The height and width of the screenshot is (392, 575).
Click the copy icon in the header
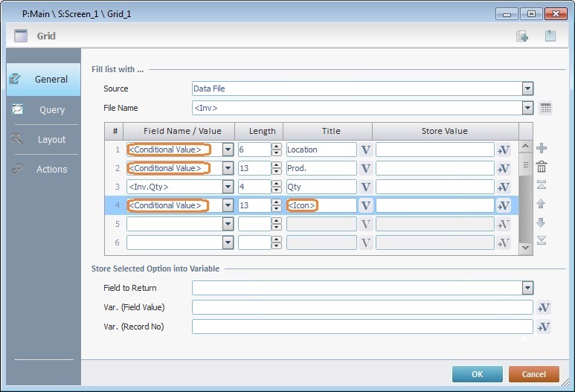pos(522,36)
